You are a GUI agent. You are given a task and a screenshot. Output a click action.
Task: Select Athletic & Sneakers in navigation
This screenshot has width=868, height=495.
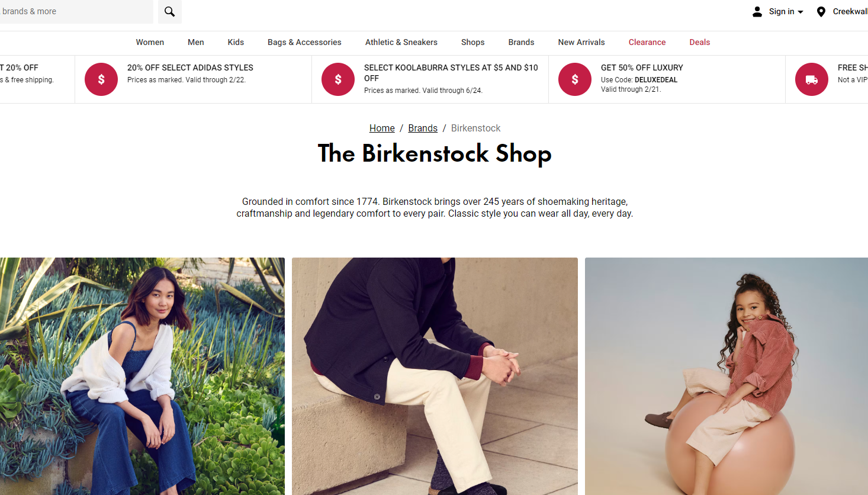[x=401, y=42]
